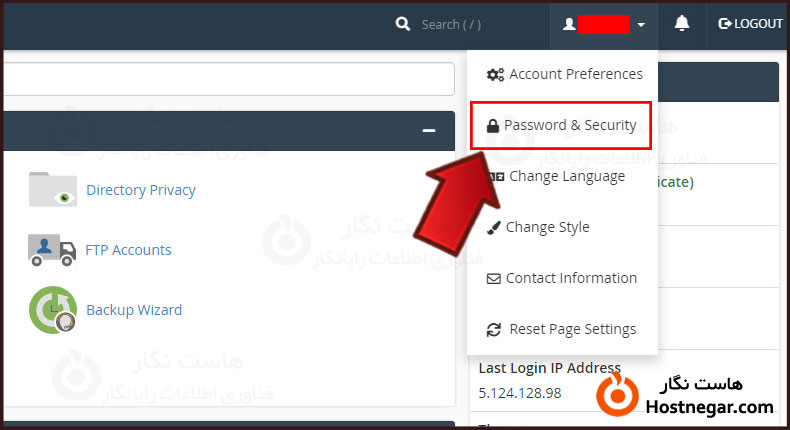This screenshot has width=790, height=430.
Task: Open the Directory Privacy link
Action: click(141, 190)
